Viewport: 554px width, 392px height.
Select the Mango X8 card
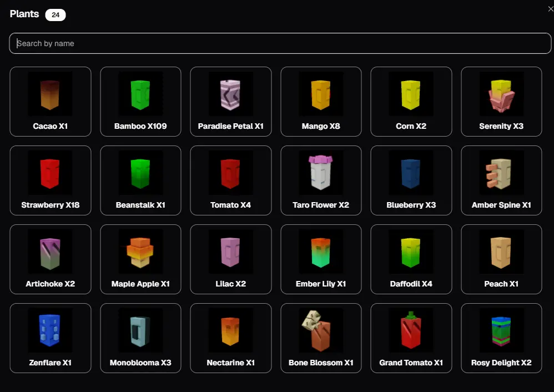point(321,102)
